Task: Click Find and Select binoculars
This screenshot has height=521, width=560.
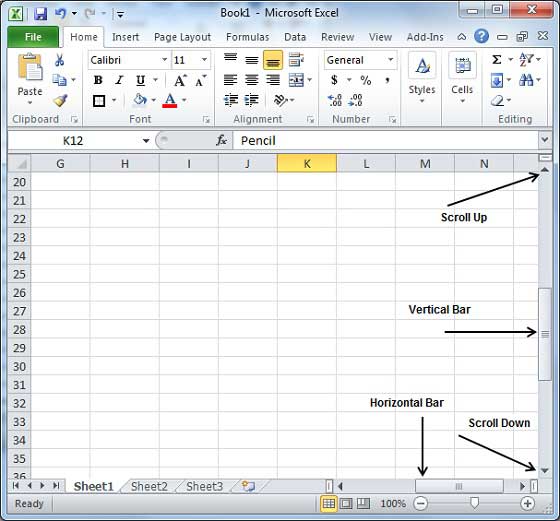Action: point(526,80)
